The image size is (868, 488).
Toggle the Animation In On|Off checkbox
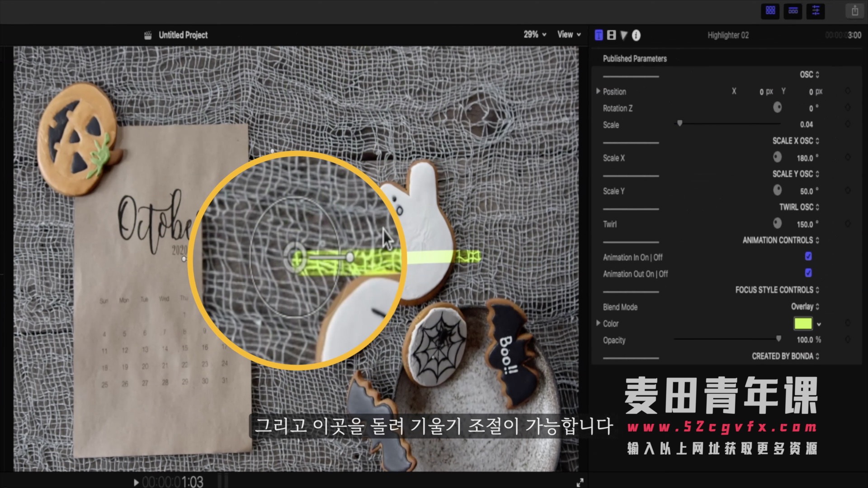808,256
